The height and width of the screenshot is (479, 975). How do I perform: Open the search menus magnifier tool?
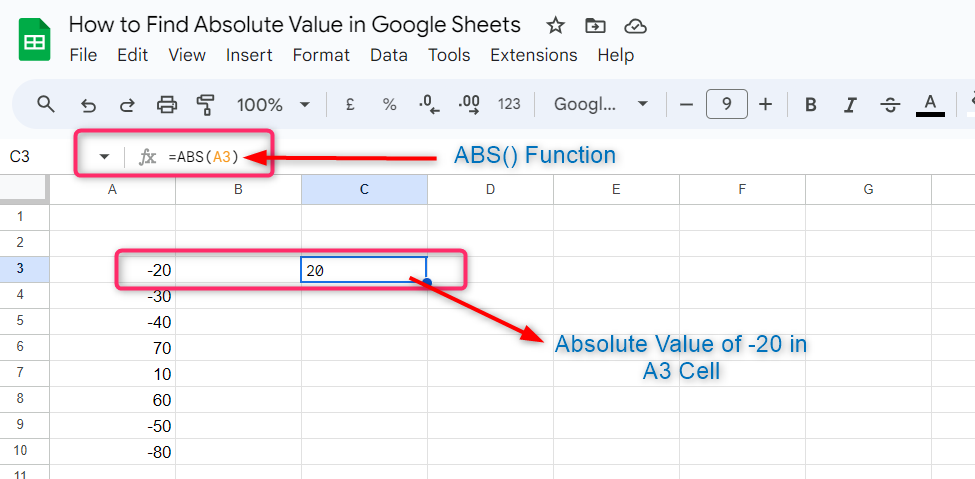46,104
